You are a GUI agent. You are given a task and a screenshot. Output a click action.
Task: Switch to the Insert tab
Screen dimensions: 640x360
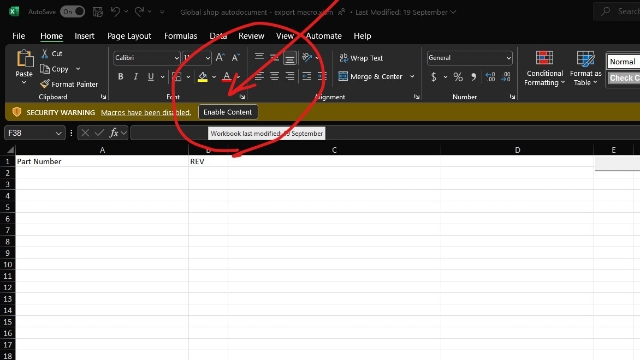coord(84,36)
